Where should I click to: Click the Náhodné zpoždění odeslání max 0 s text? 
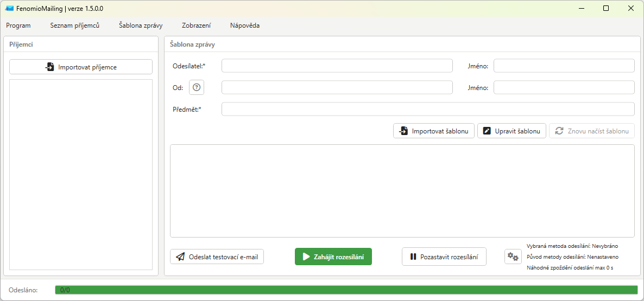click(570, 268)
